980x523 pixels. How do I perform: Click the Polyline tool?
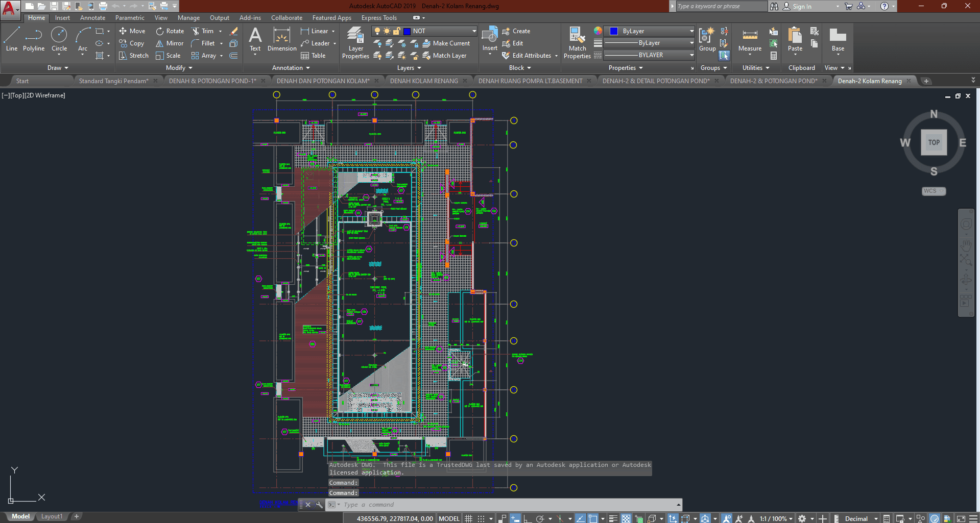(x=34, y=39)
